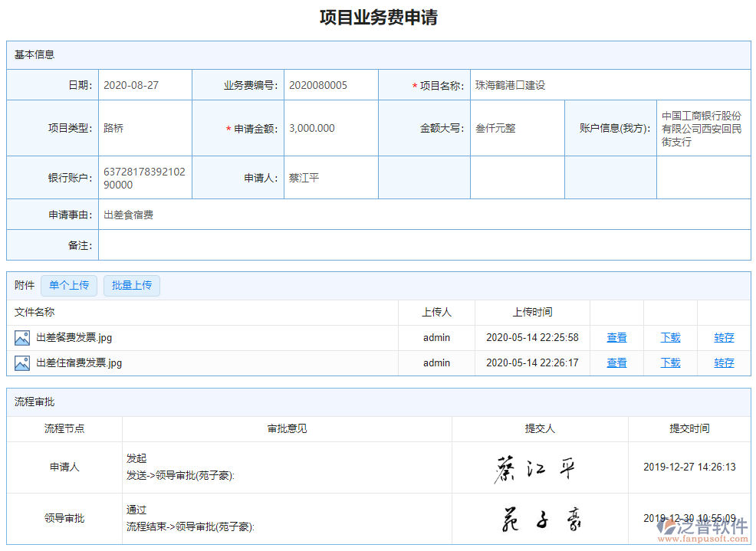Click the image icon beside 出差餐费发票.jpg
The image size is (756, 551).
pos(21,337)
